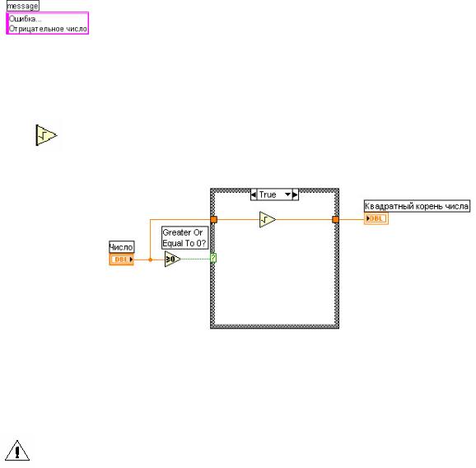
Task: Click the orange output tunnel on case structure
Action: pos(335,219)
